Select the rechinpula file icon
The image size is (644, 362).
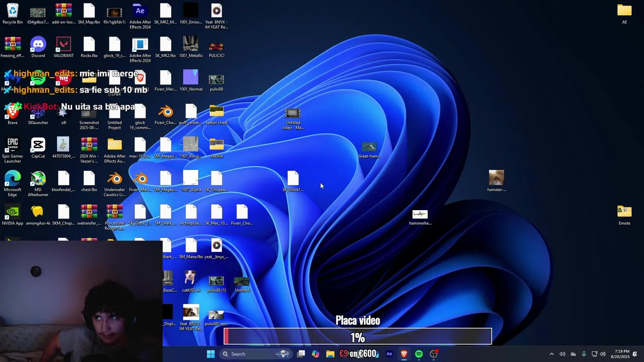click(x=191, y=215)
